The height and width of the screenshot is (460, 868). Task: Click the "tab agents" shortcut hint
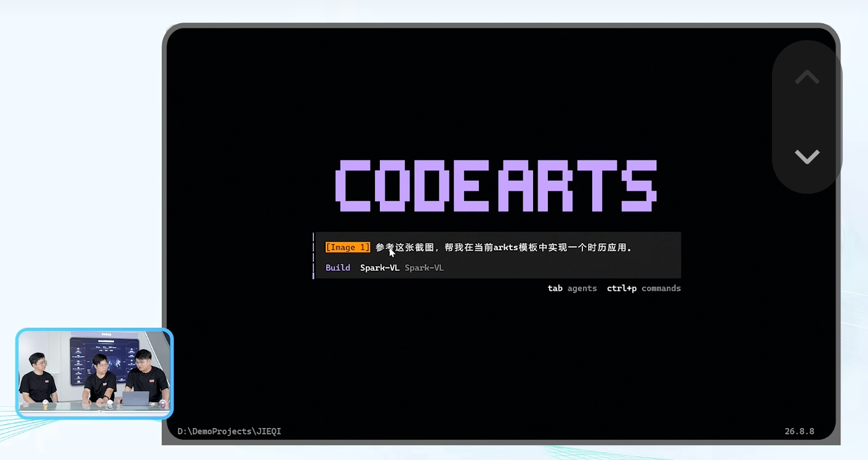573,288
